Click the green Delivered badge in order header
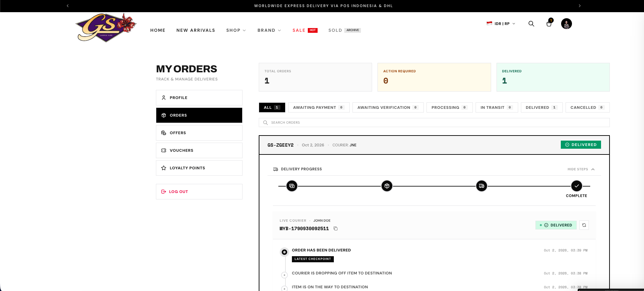644x291 pixels. click(581, 145)
